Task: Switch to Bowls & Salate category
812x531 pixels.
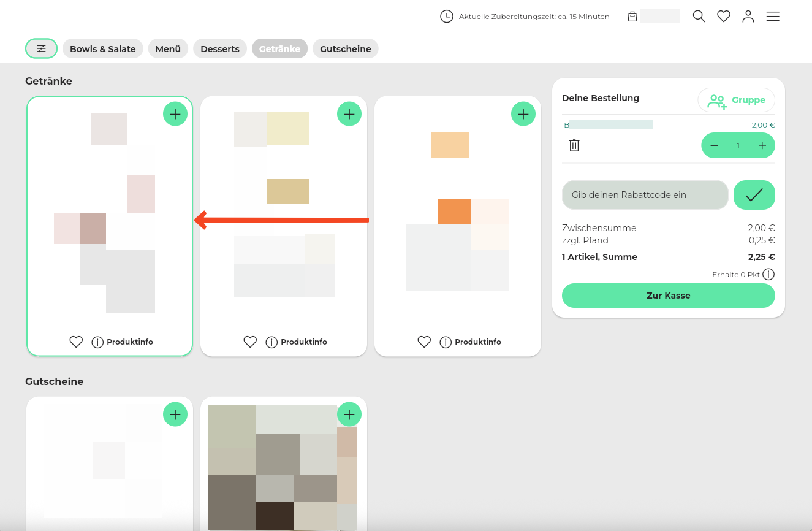Action: point(103,49)
